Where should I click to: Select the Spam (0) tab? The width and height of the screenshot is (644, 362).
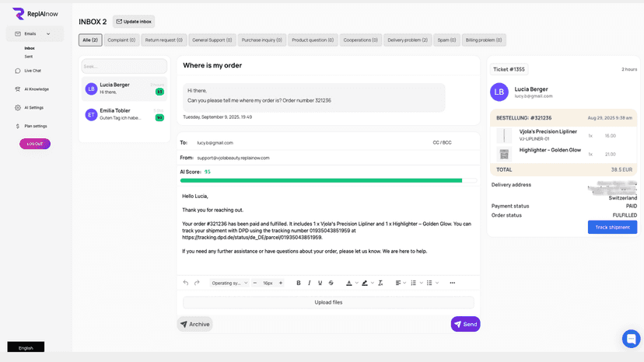click(446, 40)
